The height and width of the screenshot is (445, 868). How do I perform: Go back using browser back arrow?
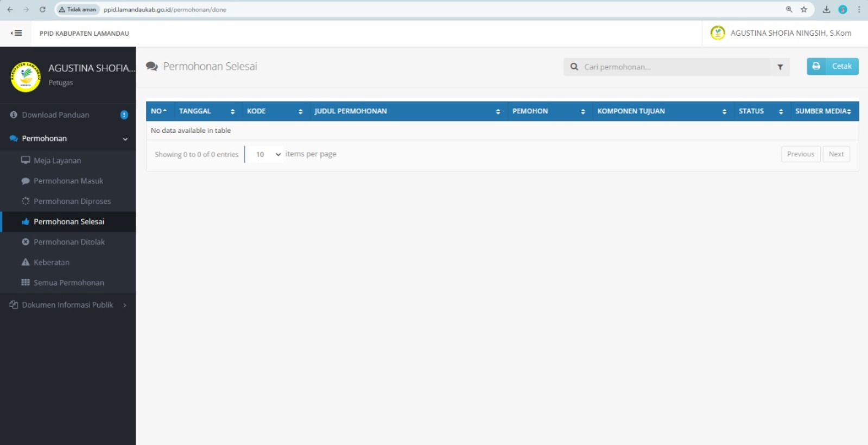tap(10, 9)
